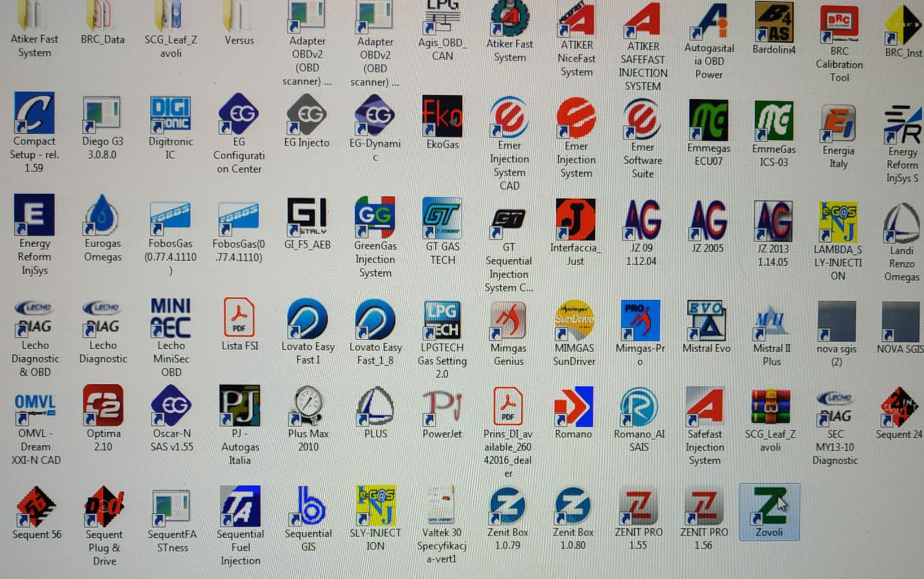This screenshot has height=579, width=924.
Task: Open ATIKER NiceFast System shortcut
Action: pyautogui.click(x=576, y=39)
